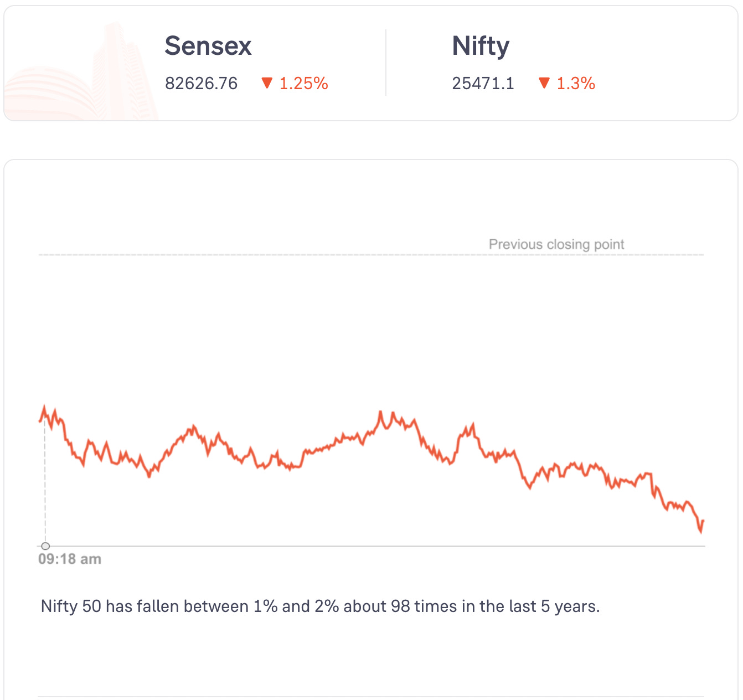Click the mid-session peak of the price line

tap(380, 413)
